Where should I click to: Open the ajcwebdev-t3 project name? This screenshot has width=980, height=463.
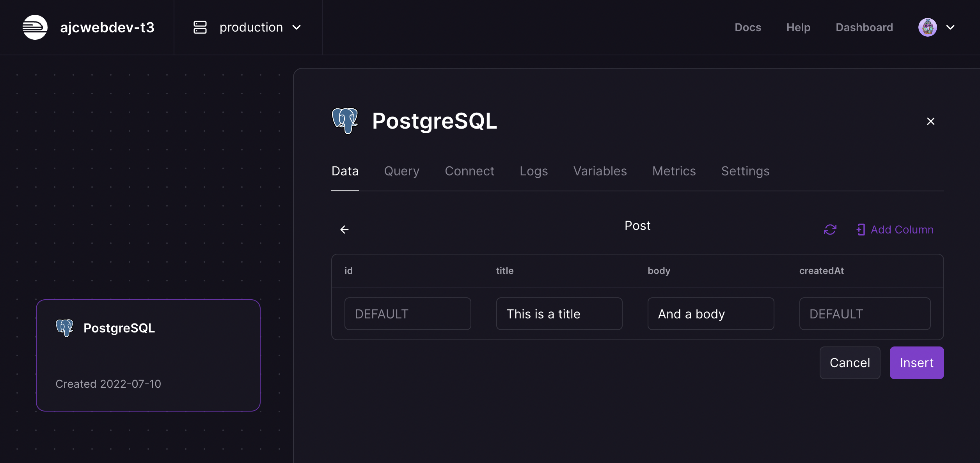tap(107, 27)
